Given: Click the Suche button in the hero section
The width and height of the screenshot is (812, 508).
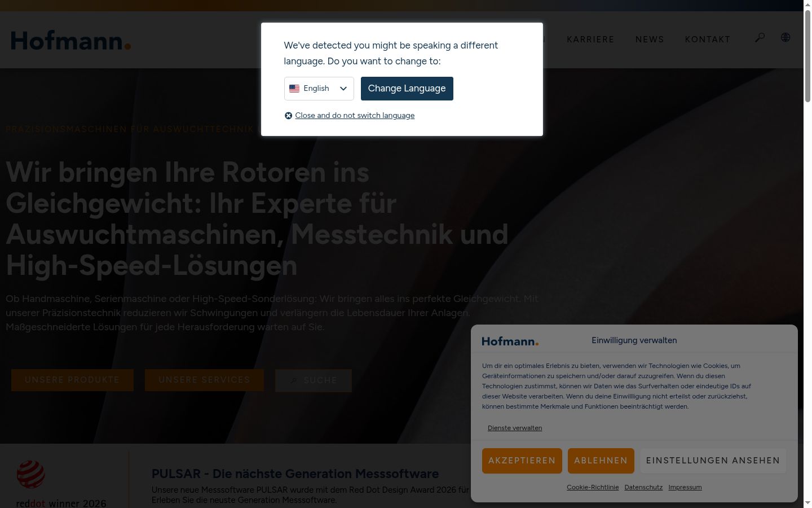Looking at the screenshot, I should click(x=314, y=380).
